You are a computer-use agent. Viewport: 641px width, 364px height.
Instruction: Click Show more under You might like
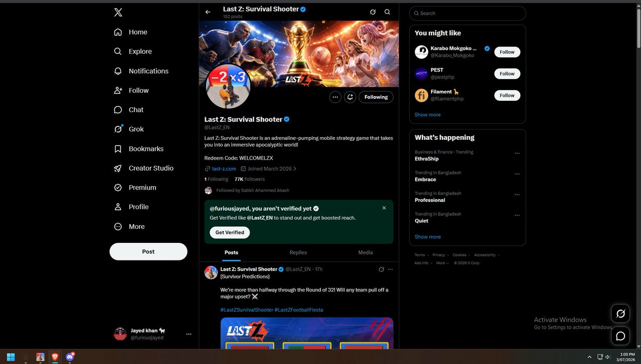point(427,115)
